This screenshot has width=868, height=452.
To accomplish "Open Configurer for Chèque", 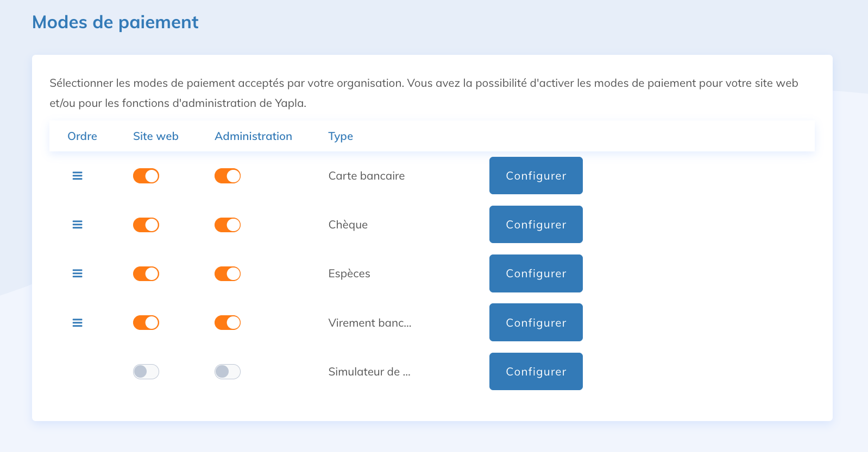I will click(536, 225).
